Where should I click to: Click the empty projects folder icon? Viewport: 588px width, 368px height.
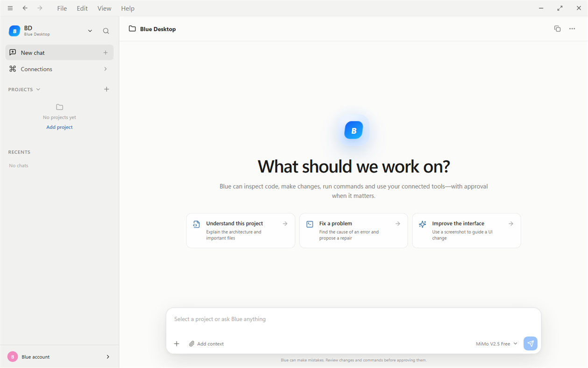click(x=59, y=107)
